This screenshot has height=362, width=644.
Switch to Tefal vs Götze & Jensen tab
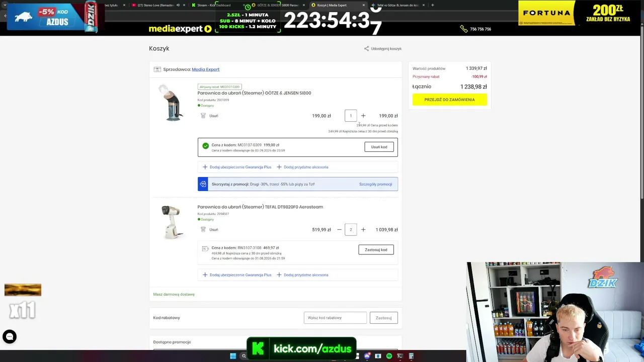click(x=397, y=5)
